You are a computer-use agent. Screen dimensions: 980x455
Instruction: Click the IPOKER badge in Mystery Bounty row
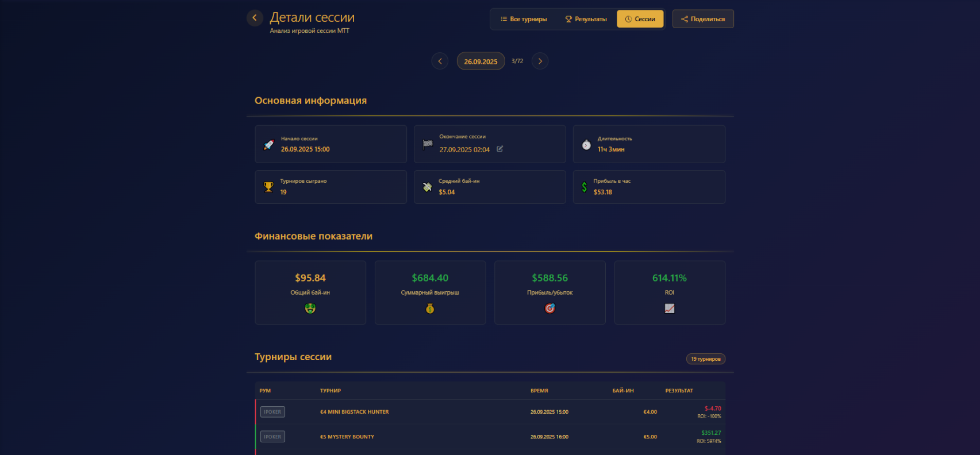coord(272,437)
